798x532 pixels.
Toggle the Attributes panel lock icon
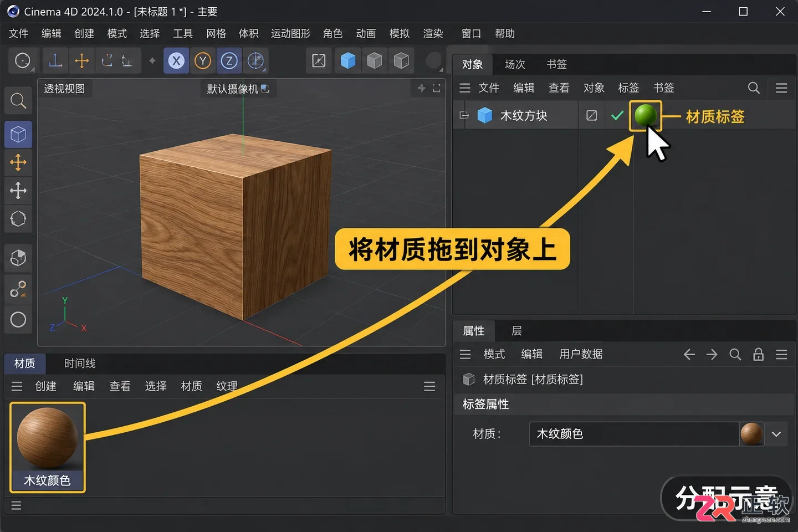pyautogui.click(x=759, y=354)
